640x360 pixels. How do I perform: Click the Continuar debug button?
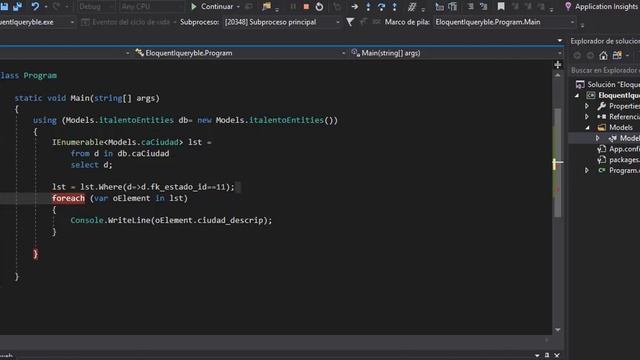212,7
